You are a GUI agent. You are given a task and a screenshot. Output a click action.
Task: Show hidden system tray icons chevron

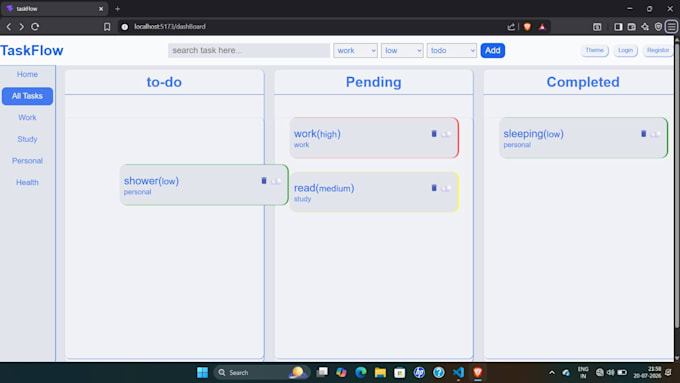pos(552,373)
